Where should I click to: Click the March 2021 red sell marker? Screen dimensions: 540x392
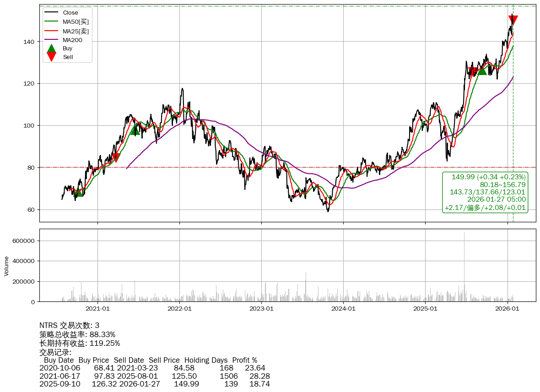click(116, 158)
